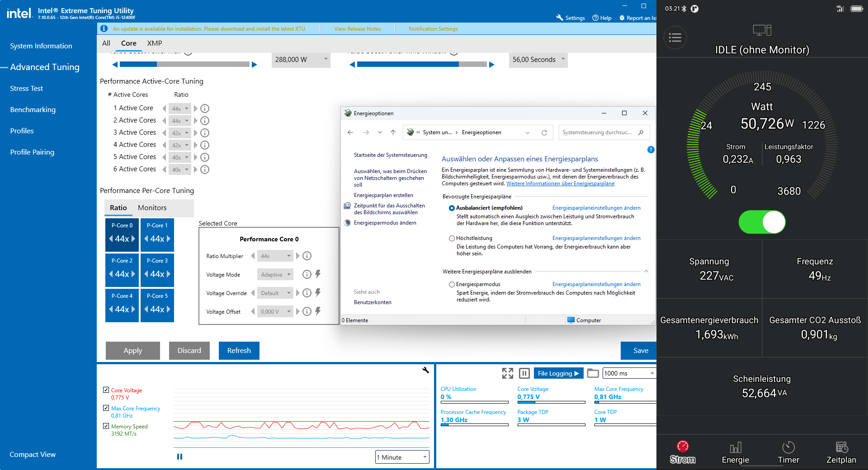Open Benchmarking in sidebar
The height and width of the screenshot is (470, 868).
tap(33, 110)
